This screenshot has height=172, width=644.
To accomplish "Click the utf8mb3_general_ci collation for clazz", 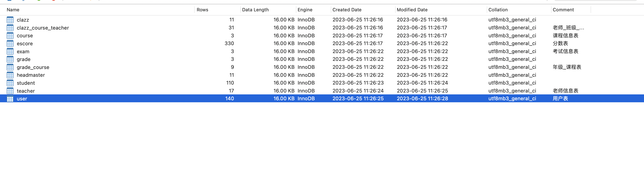I will coord(512,20).
